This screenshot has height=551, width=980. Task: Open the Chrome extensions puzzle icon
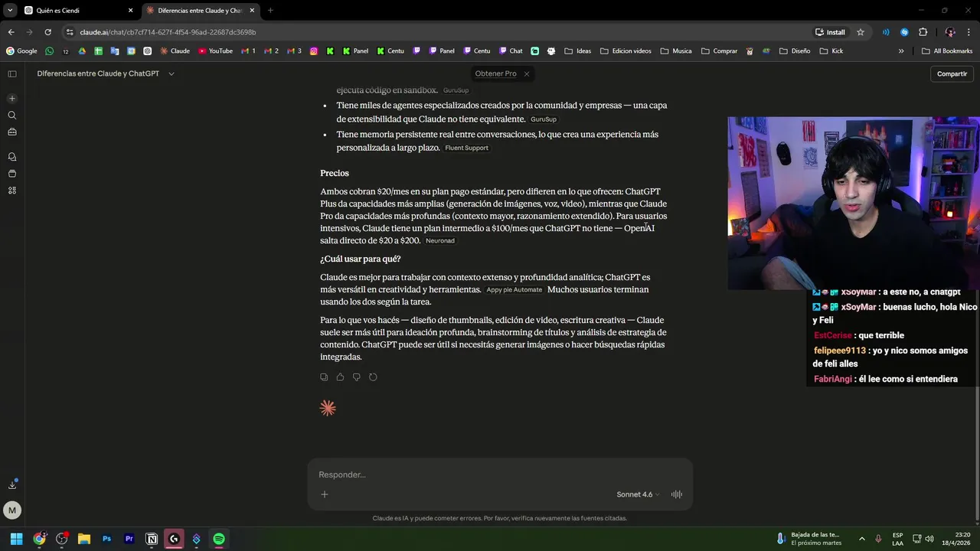(x=923, y=32)
